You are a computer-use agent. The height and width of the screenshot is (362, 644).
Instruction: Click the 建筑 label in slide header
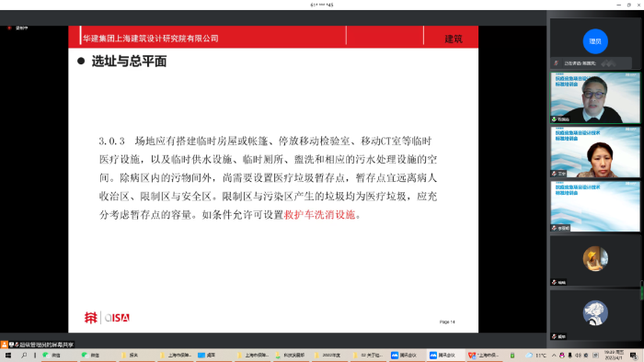tap(454, 39)
